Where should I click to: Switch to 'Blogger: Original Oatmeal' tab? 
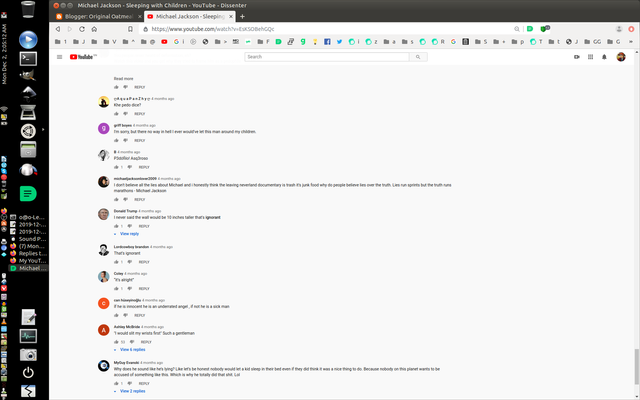[99, 17]
